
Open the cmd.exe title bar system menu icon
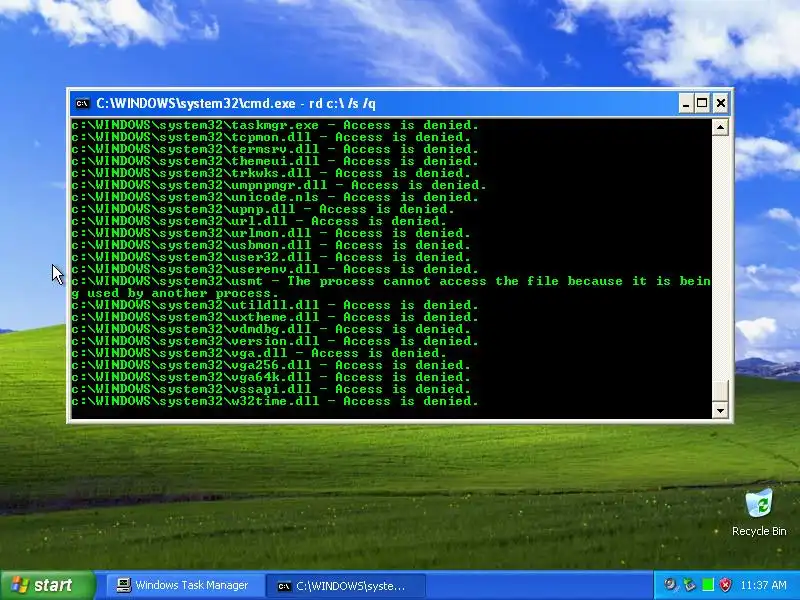tap(82, 104)
